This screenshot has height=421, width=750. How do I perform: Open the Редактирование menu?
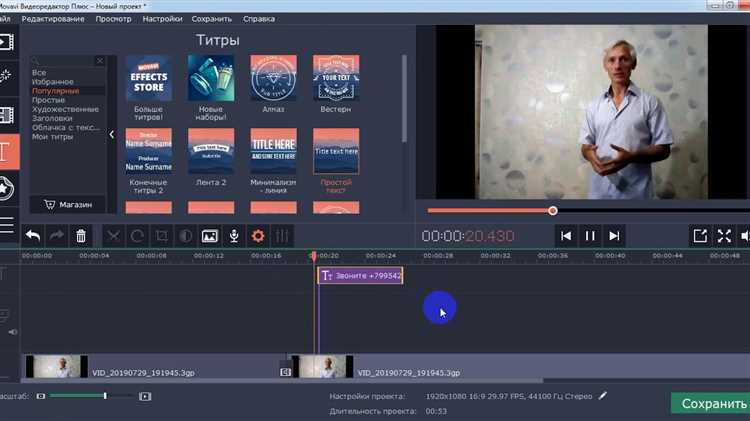click(x=53, y=19)
